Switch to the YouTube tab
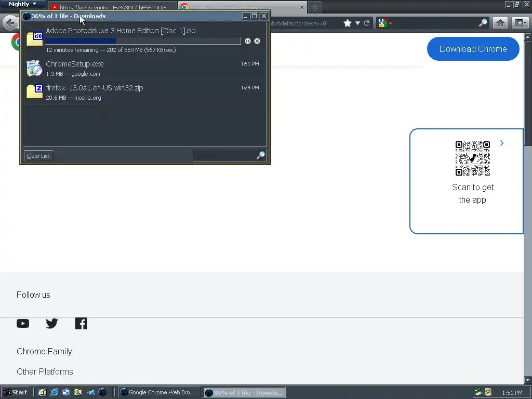 112,7
